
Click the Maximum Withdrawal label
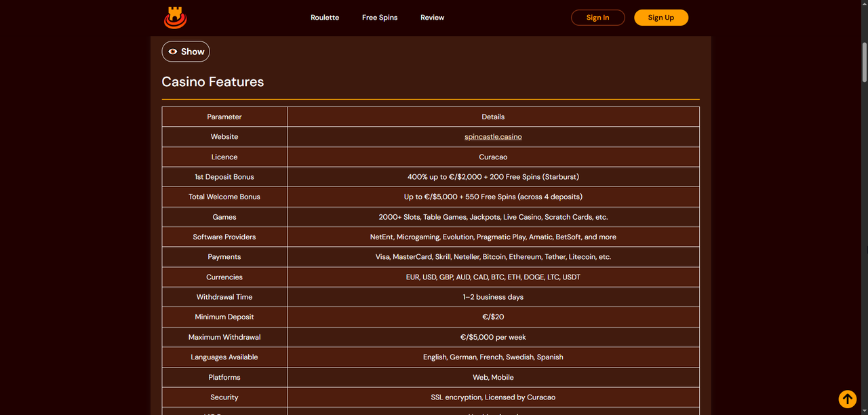224,337
